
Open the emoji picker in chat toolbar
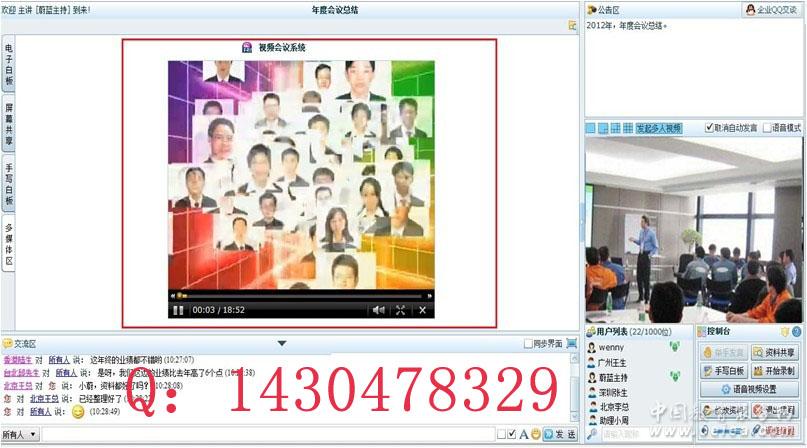pyautogui.click(x=536, y=434)
